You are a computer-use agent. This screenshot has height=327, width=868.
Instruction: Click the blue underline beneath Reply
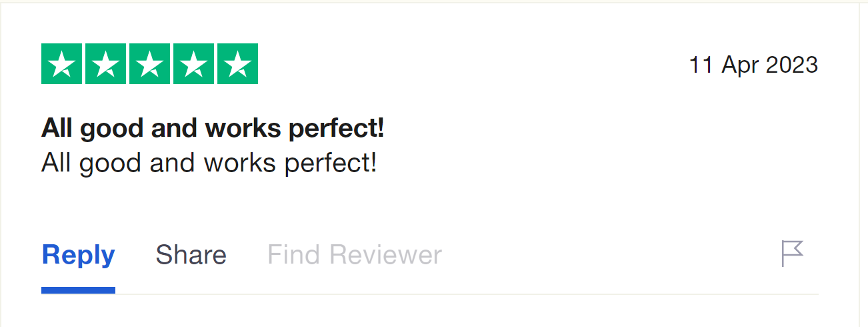(78, 290)
